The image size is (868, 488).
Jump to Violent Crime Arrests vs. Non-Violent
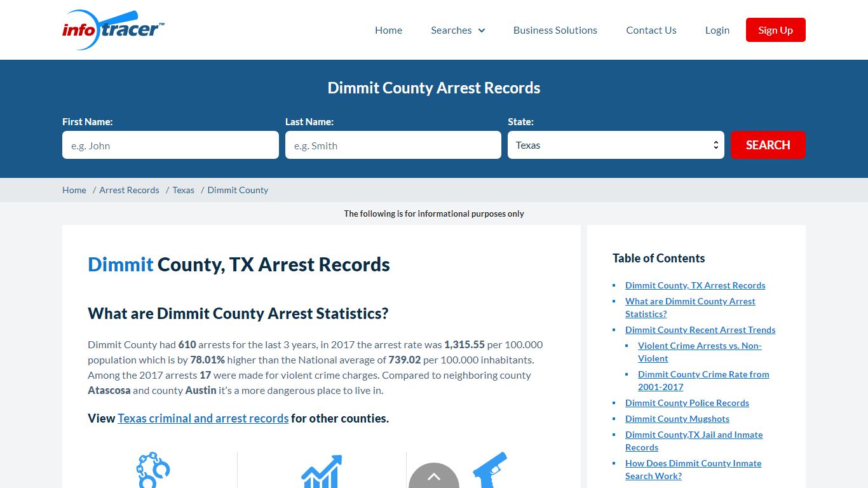700,352
